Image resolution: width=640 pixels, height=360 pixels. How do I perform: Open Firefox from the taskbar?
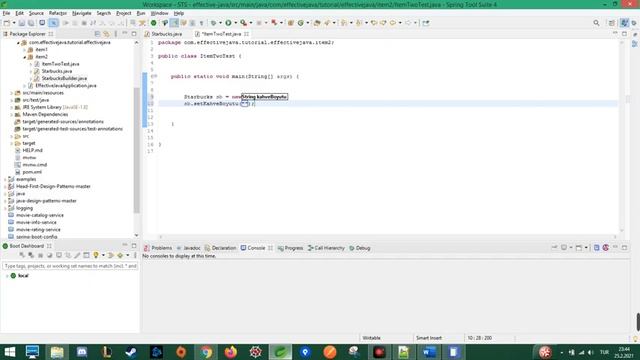231,352
